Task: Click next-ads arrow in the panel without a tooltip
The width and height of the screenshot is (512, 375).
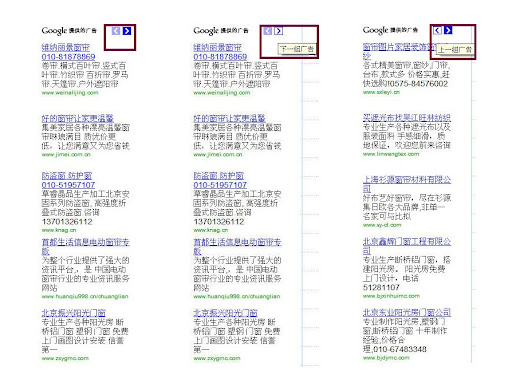Action: coord(127,31)
